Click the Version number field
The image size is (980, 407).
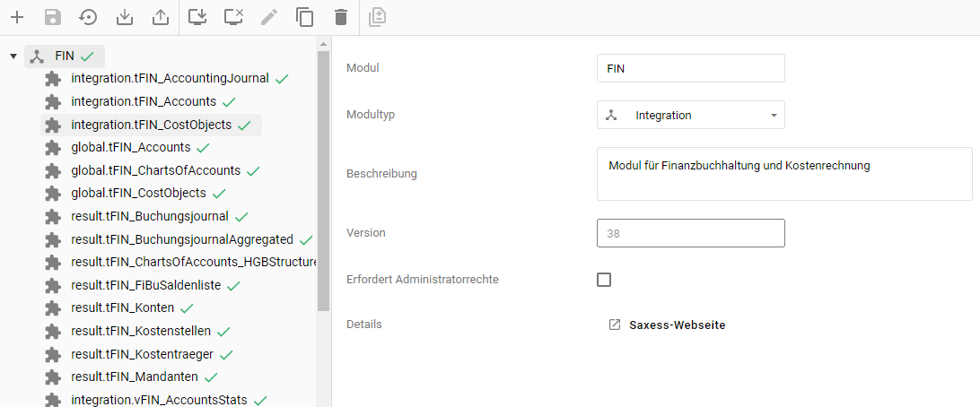(690, 233)
